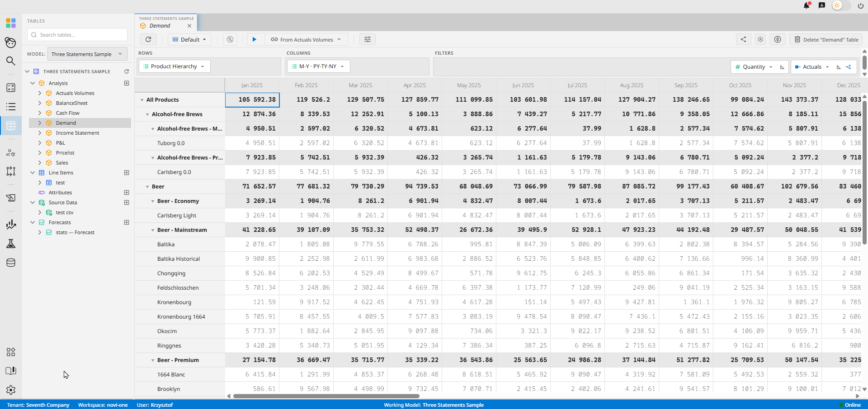Click the horizontal scrollbar under the data grid
The height and width of the screenshot is (409, 868).
(x=326, y=396)
